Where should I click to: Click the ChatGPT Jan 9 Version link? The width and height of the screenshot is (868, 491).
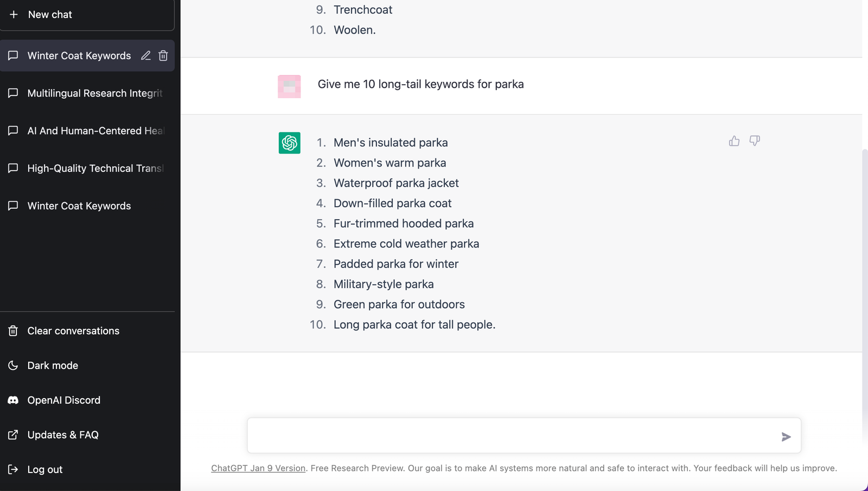(258, 468)
